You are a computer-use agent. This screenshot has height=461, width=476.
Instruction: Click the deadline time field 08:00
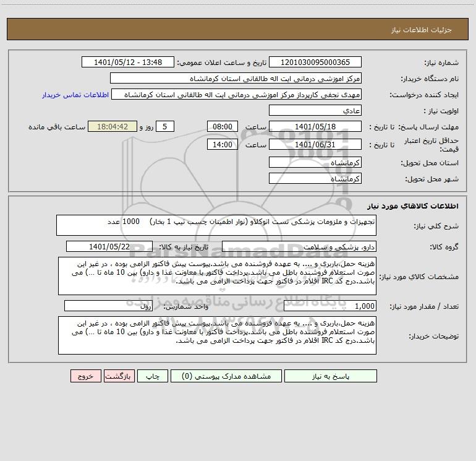pos(222,126)
